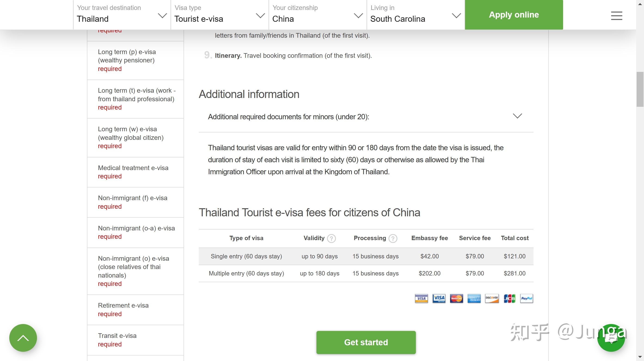Select Transit e-visa in sidebar

(x=135, y=340)
